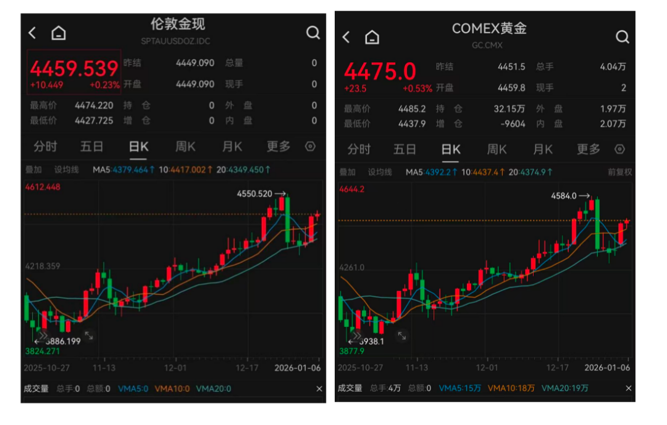The height and width of the screenshot is (425, 667).
Task: Open search in the COMEX黄金 panel
Action: [x=622, y=37]
